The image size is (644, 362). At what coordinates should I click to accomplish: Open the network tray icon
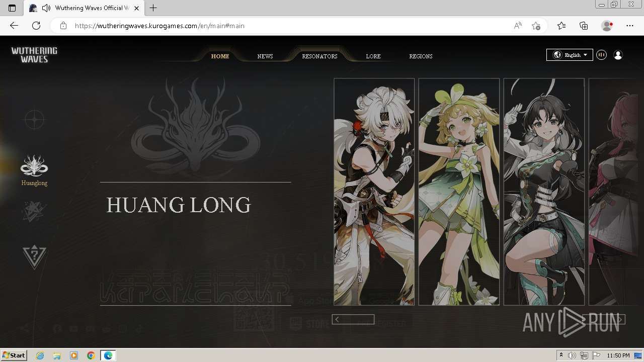coord(585,355)
